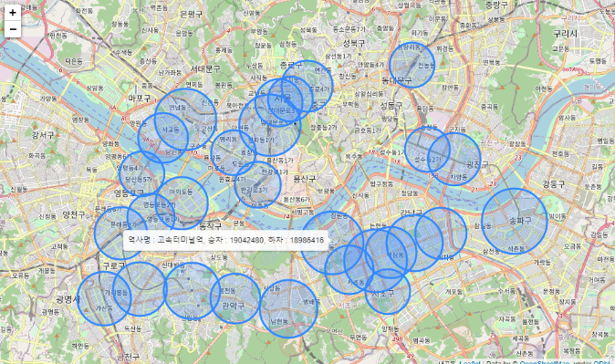Click the 강서구 district label
Viewport: 615px width, 364px height.
pyautogui.click(x=43, y=135)
